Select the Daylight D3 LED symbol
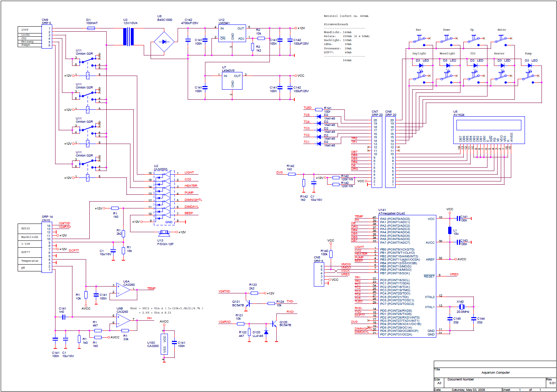 coord(420,66)
